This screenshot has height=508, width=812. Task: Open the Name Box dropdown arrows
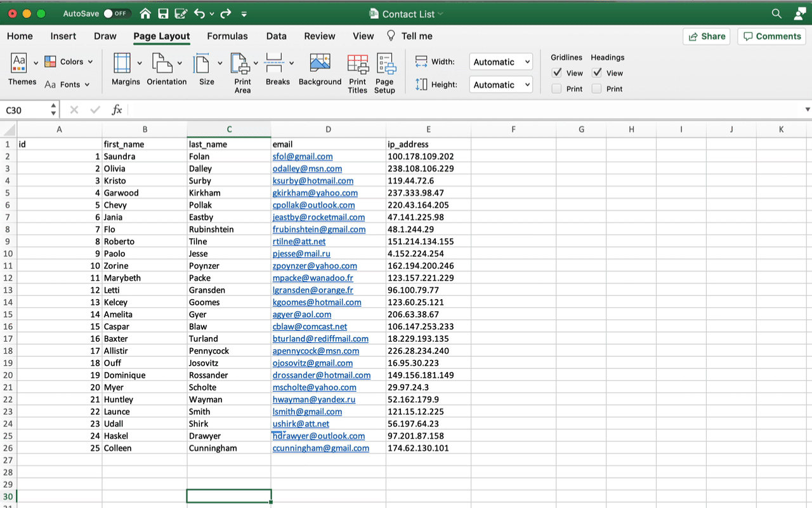click(x=53, y=110)
